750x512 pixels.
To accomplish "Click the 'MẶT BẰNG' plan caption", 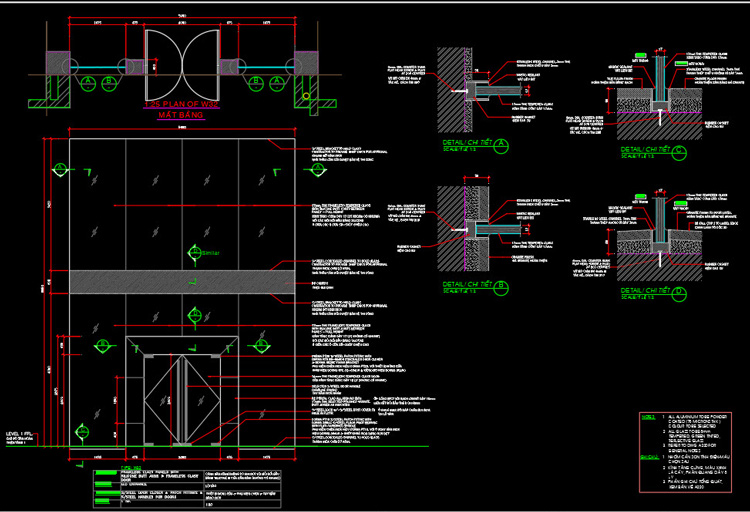I will 181,116.
